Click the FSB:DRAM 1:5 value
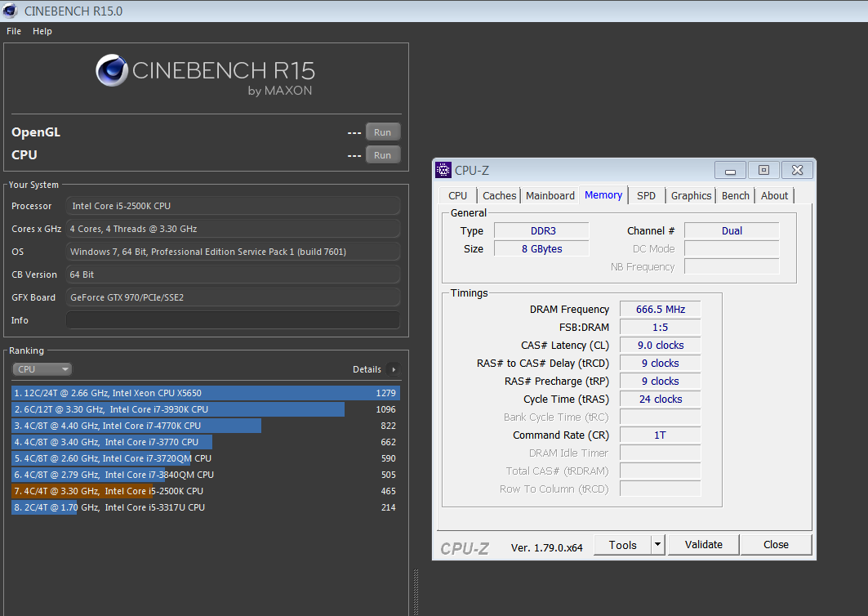Image resolution: width=868 pixels, height=616 pixels. (x=661, y=327)
